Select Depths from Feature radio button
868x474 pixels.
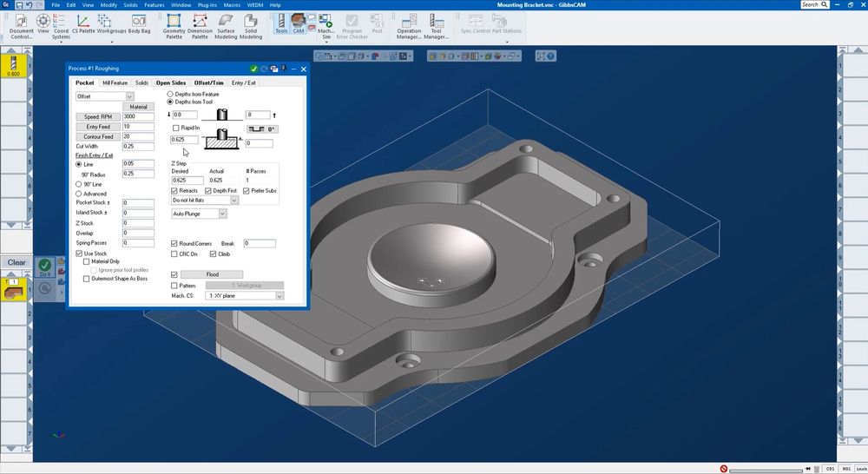(x=170, y=94)
